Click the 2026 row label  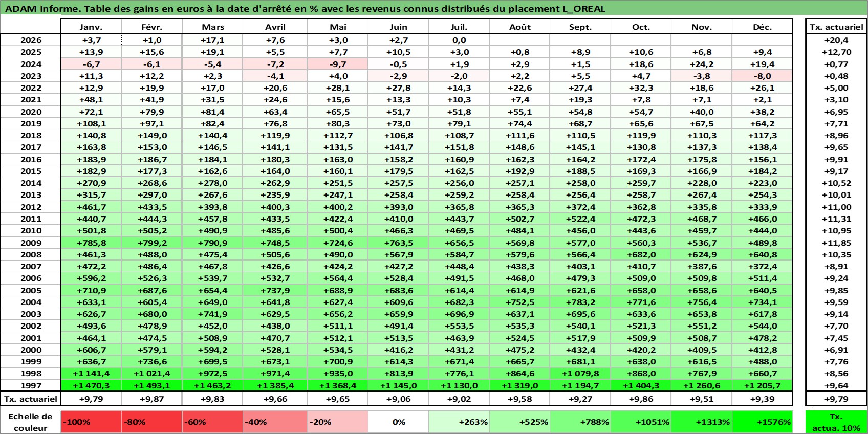[31, 40]
